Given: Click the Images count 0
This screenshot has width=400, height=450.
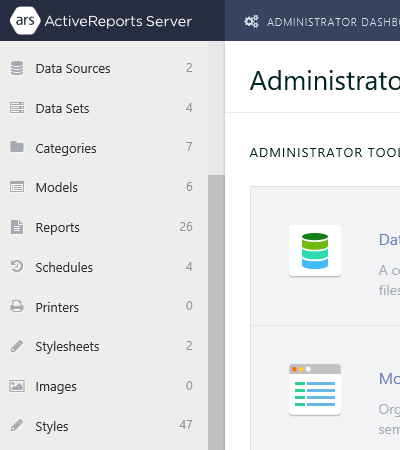Looking at the screenshot, I should tap(189, 386).
